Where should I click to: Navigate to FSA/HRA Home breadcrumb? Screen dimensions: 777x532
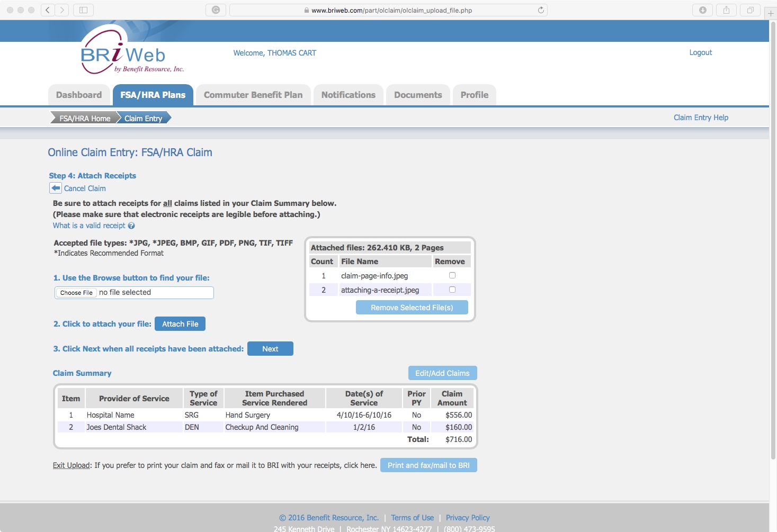[84, 118]
